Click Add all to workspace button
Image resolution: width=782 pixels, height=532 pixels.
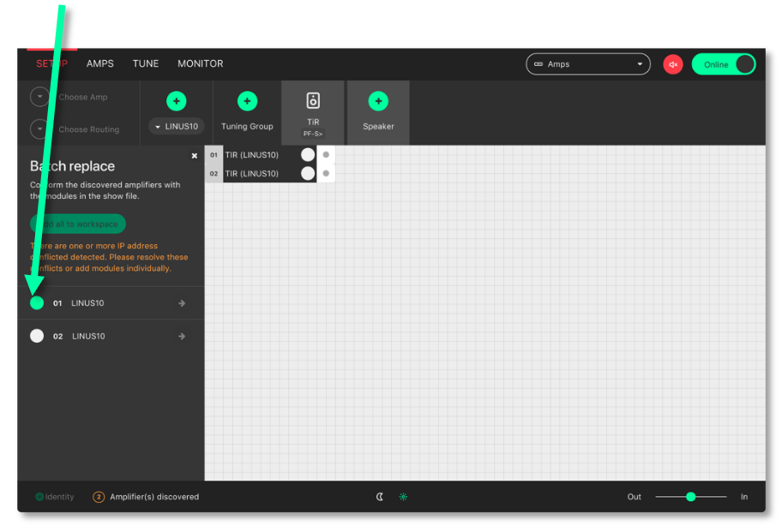[x=78, y=224]
